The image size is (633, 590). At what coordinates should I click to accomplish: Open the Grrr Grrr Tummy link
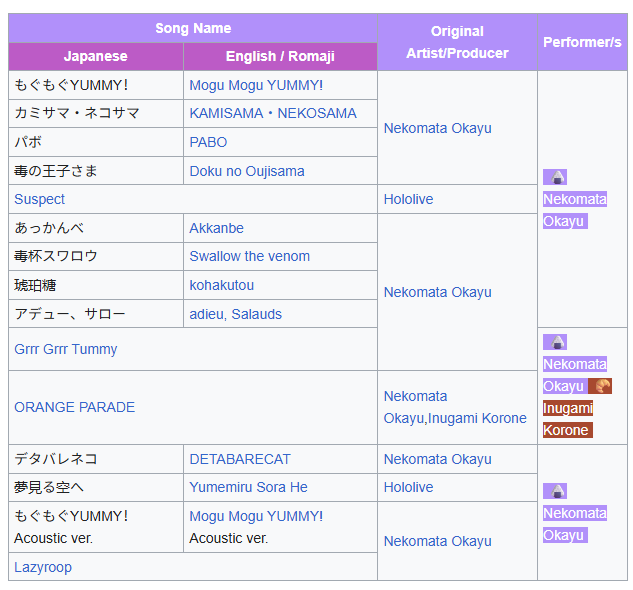tap(66, 349)
